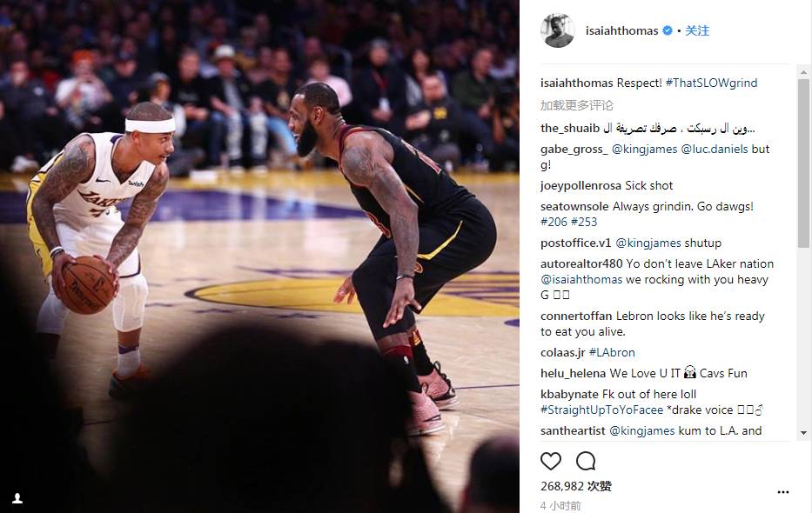Open the #206 hashtag link
The height and width of the screenshot is (513, 812).
[x=554, y=222]
